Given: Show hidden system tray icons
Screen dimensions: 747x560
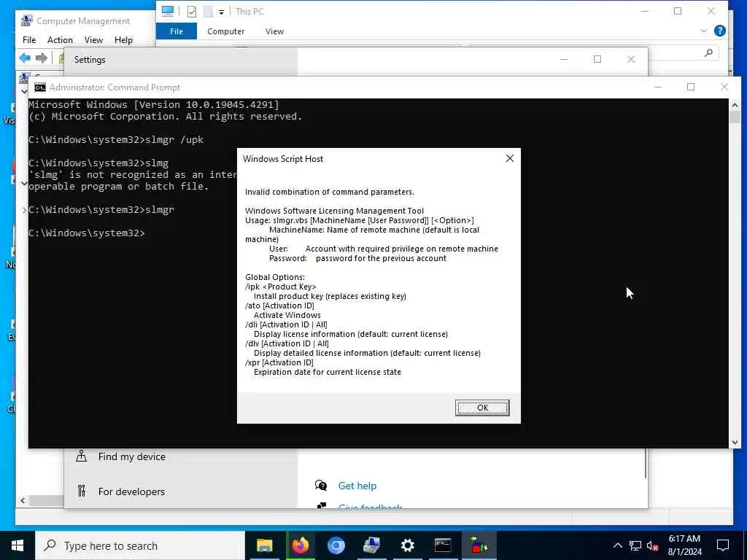Looking at the screenshot, I should (x=617, y=545).
